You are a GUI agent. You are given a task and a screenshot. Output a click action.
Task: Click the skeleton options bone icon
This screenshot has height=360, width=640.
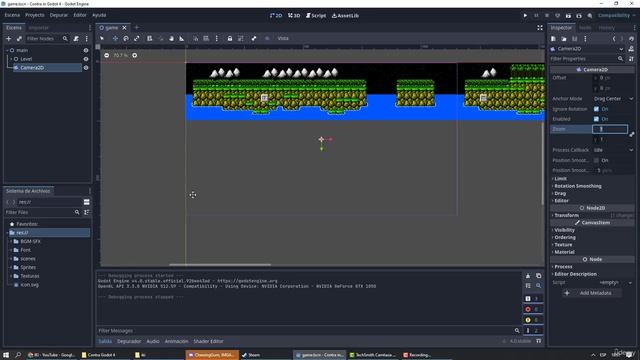click(253, 38)
